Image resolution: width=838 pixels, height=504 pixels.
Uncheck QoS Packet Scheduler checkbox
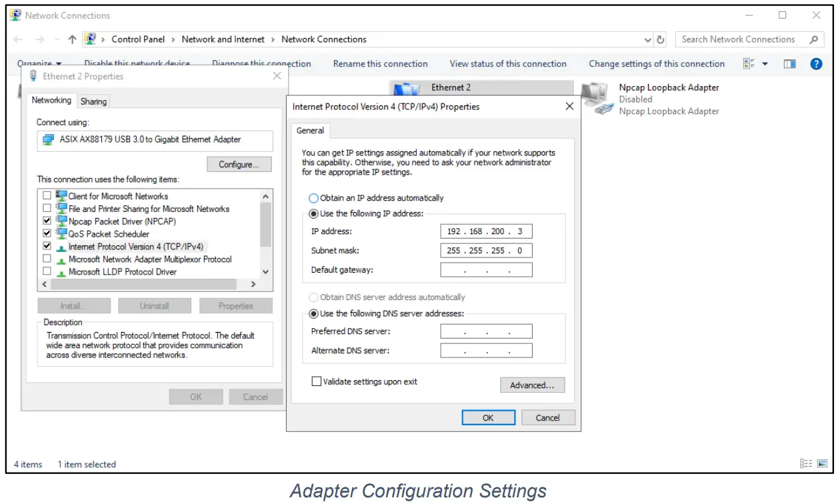[47, 233]
